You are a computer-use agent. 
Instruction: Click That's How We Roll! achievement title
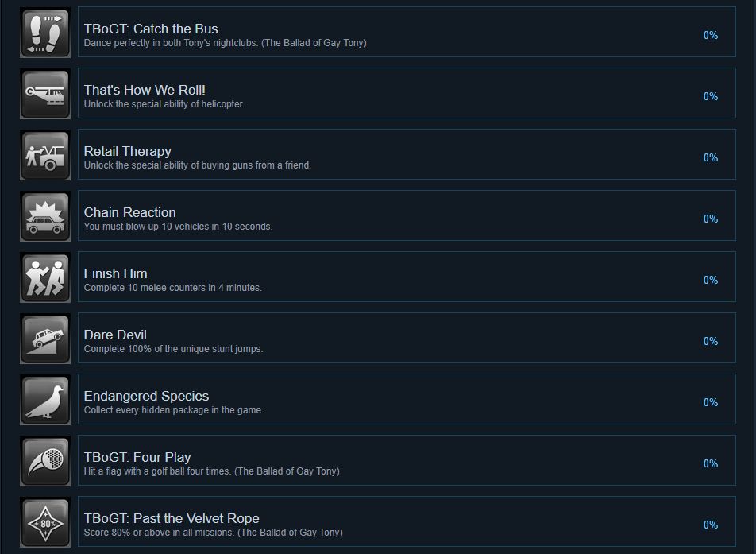(x=145, y=91)
